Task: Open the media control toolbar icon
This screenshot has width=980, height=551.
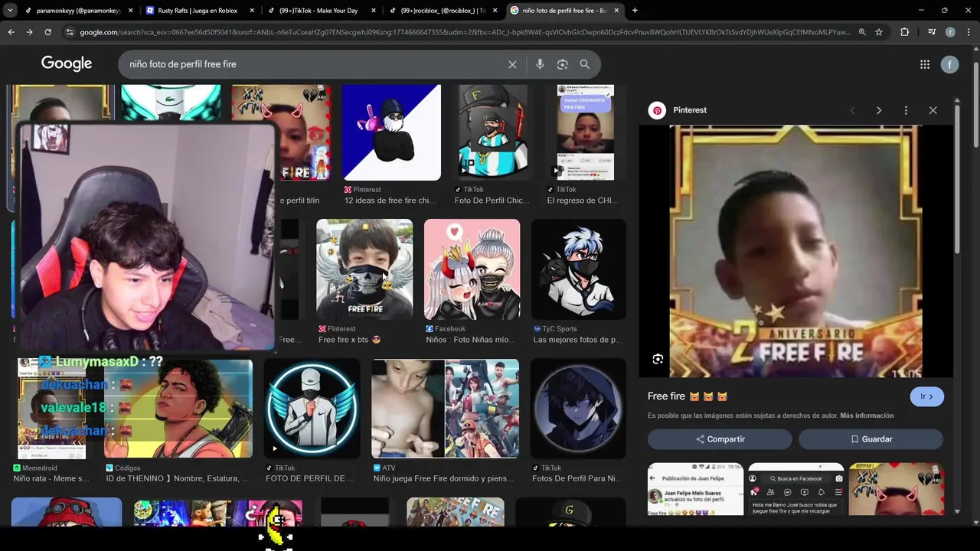Action: 932,32
